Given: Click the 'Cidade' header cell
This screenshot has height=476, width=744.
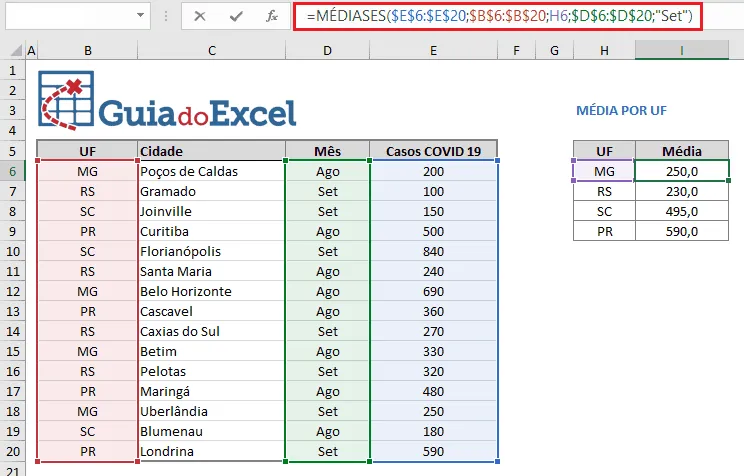Looking at the screenshot, I should pyautogui.click(x=211, y=151).
